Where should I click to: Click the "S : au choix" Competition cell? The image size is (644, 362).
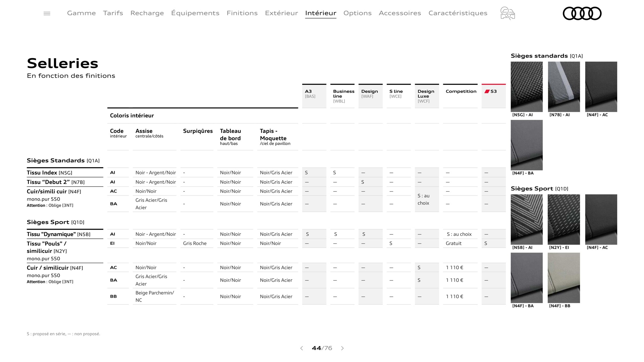coord(459,234)
